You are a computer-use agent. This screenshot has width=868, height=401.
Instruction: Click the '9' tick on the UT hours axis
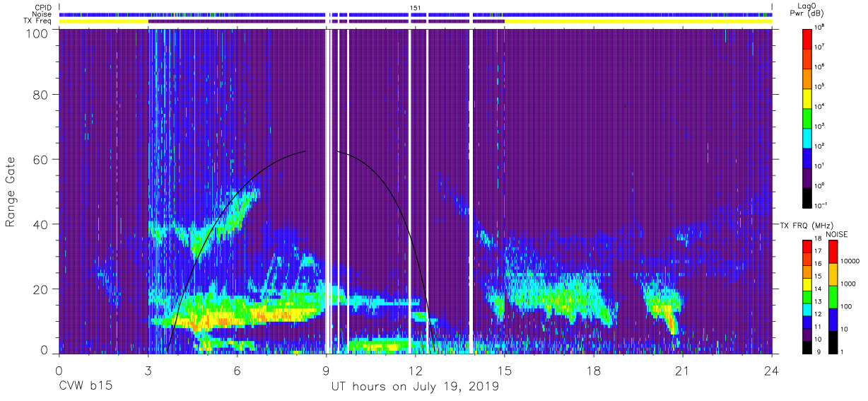[x=327, y=371]
